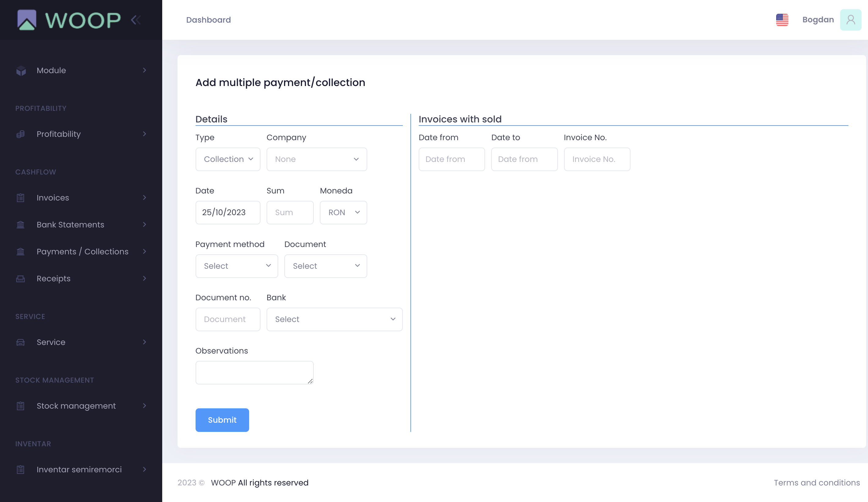The height and width of the screenshot is (502, 868).
Task: Click the Submit button
Action: (x=222, y=420)
